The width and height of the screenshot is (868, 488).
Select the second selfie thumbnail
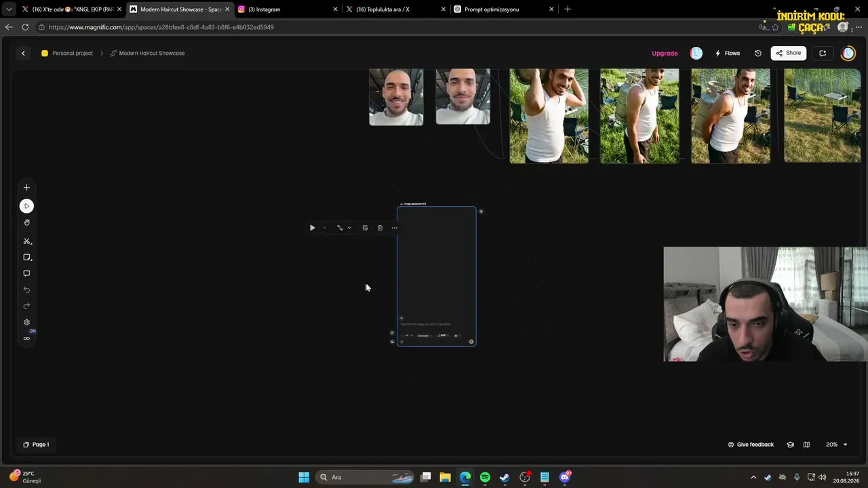[x=462, y=96]
